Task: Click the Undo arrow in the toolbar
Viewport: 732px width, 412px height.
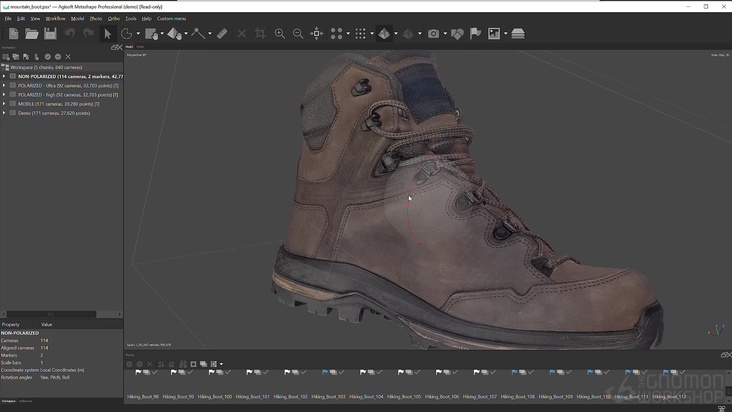Action: coord(70,34)
